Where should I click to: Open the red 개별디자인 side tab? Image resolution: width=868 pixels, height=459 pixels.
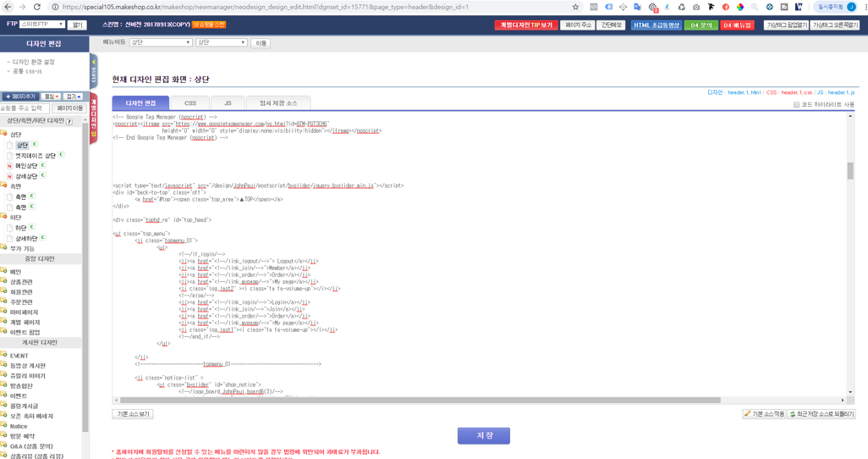pos(93,119)
